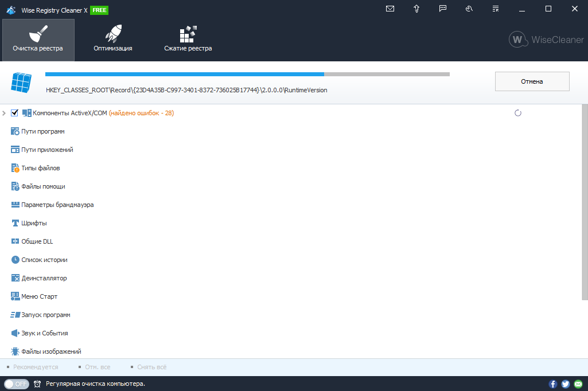Image resolution: width=588 pixels, height=391 pixels.
Task: Click the найдено ошибок - 28 text
Action: [x=141, y=113]
